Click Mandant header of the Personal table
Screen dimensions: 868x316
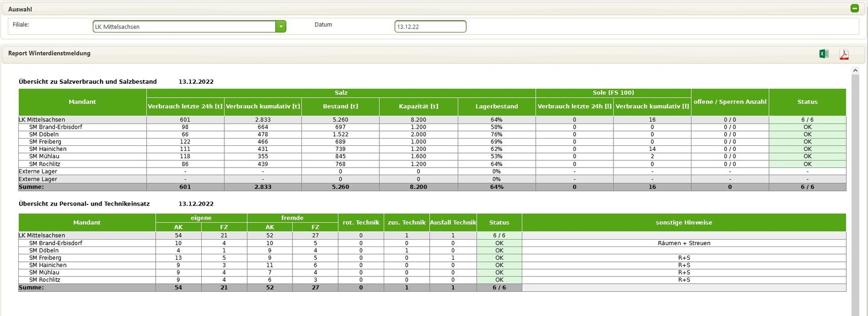[x=87, y=223]
